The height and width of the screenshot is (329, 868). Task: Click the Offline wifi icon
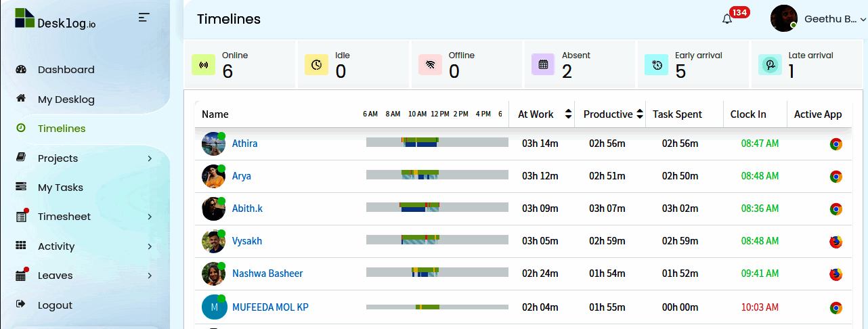pyautogui.click(x=430, y=65)
